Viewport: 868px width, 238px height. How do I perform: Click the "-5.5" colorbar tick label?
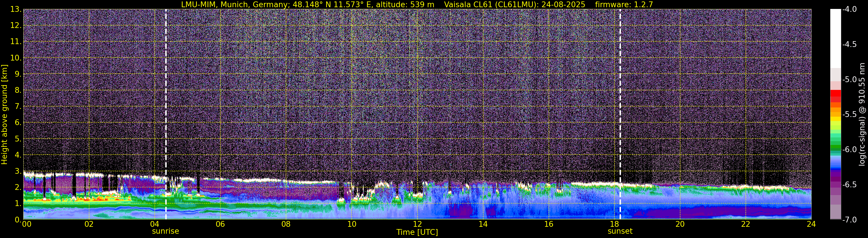(x=849, y=115)
